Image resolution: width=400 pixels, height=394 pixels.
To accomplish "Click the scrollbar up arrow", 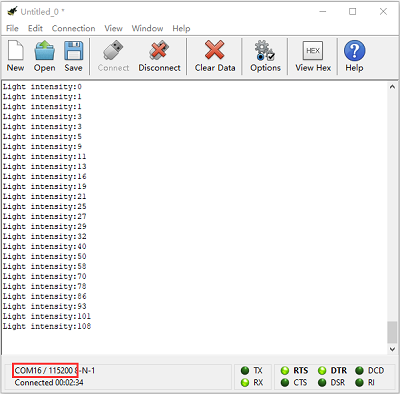I will (392, 87).
